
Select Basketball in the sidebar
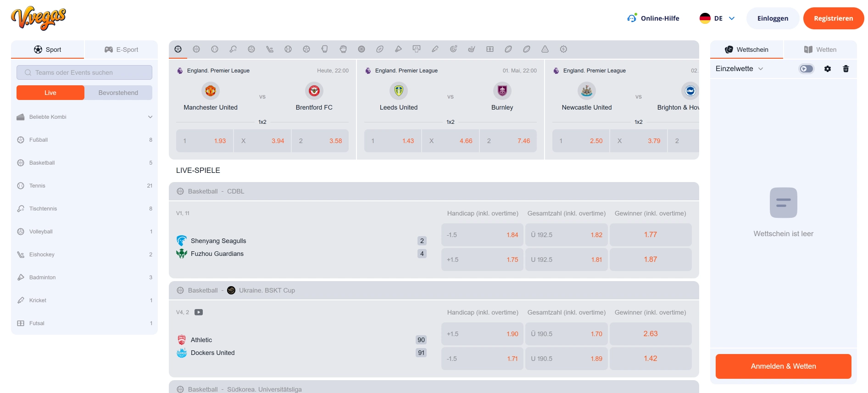coord(84,163)
